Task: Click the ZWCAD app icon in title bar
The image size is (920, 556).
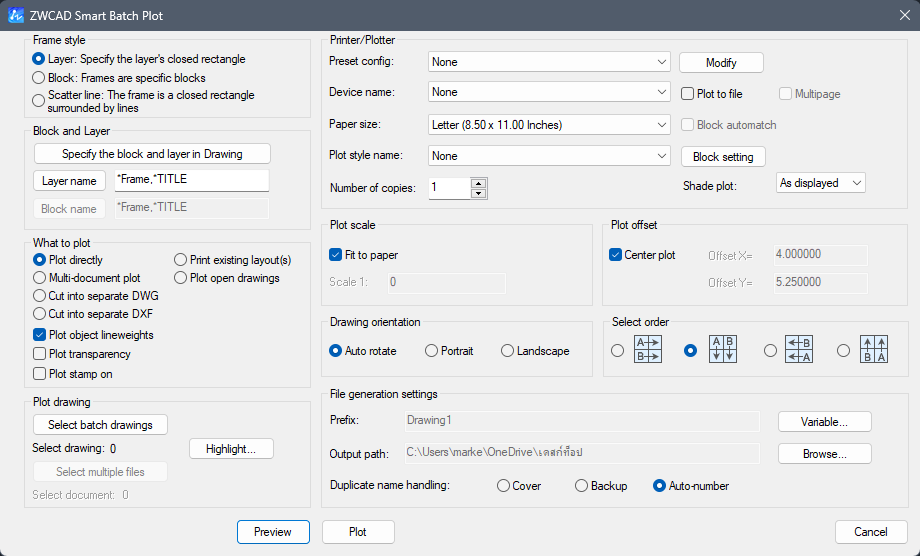Action: (x=16, y=15)
